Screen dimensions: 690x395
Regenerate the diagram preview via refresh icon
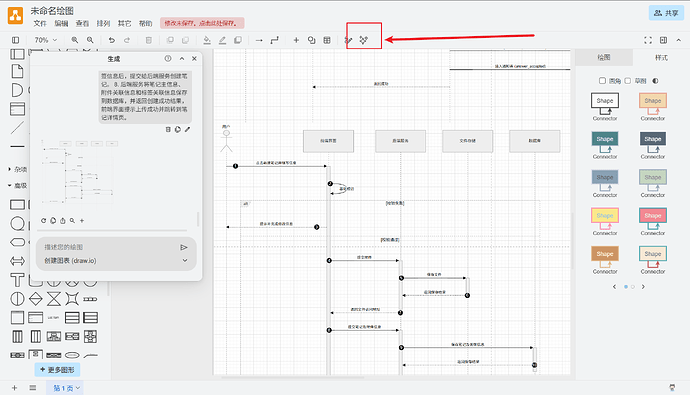point(43,221)
